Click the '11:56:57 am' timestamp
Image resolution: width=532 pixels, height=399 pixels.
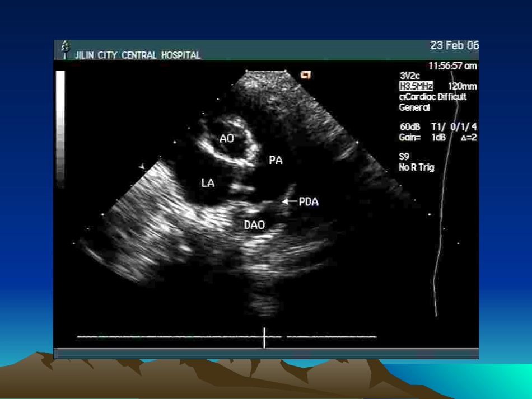[x=452, y=66]
